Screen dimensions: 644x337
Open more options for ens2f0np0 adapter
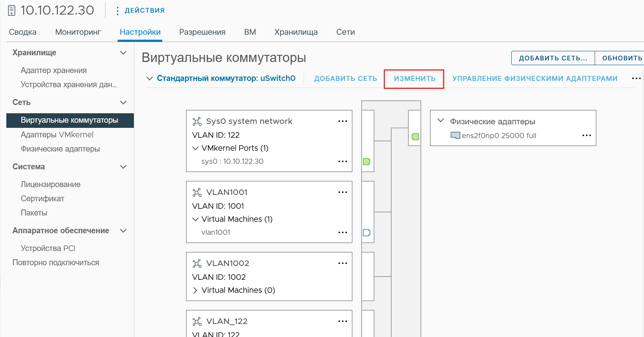tap(587, 135)
